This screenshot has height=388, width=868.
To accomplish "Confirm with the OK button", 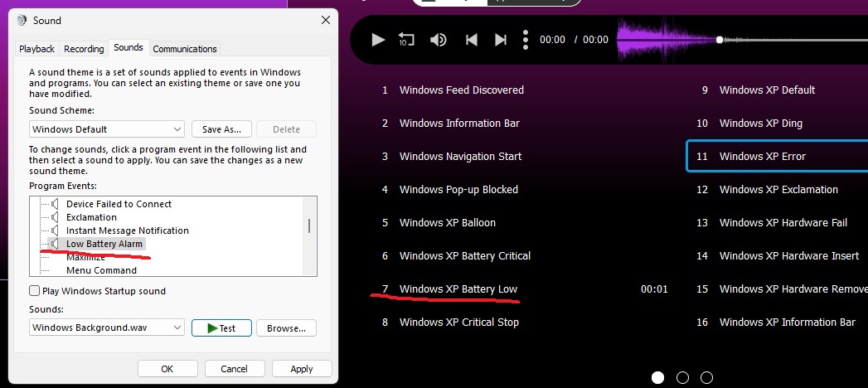I will (x=167, y=369).
